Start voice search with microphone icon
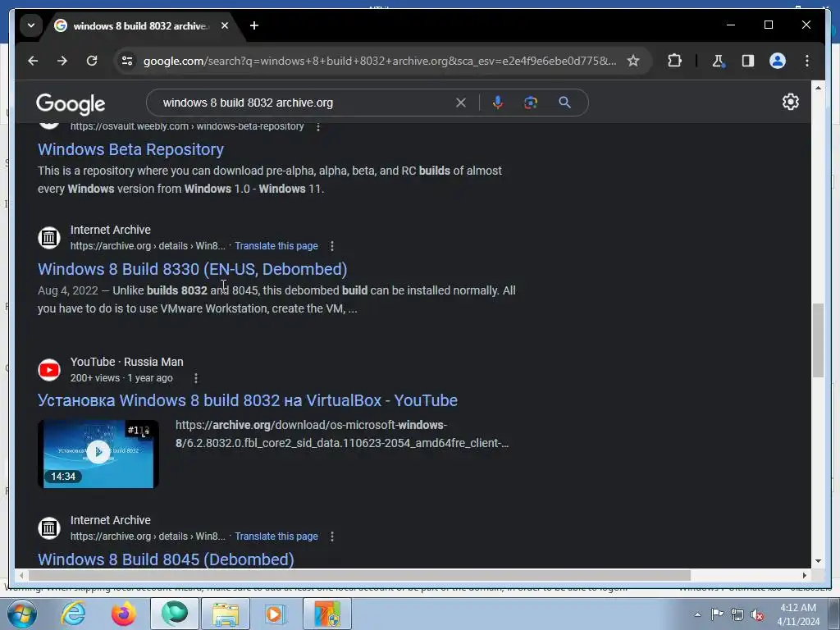Viewport: 840px width, 630px height. 498,103
